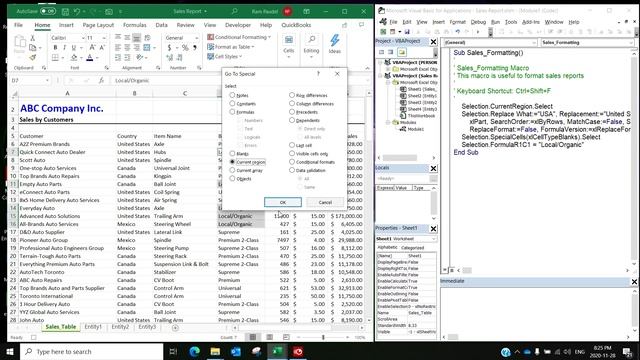Select the Objects radio option
640x360 pixels.
(232, 178)
